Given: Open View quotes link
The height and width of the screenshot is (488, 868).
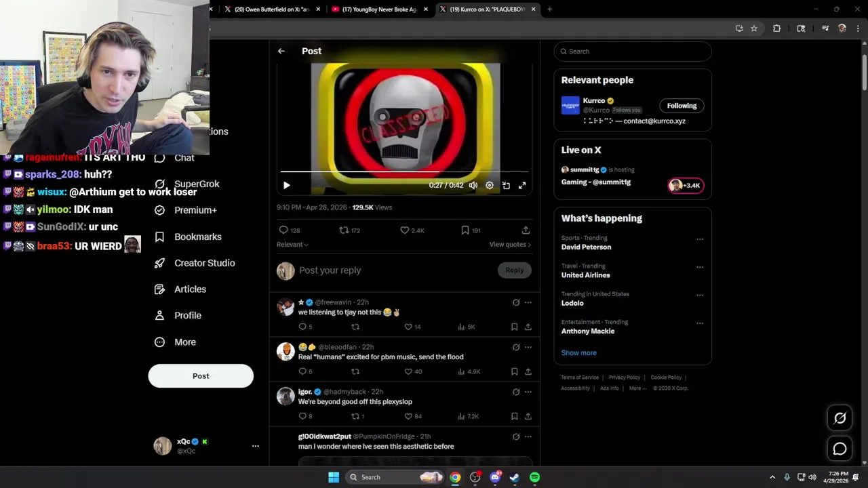Looking at the screenshot, I should (x=510, y=245).
